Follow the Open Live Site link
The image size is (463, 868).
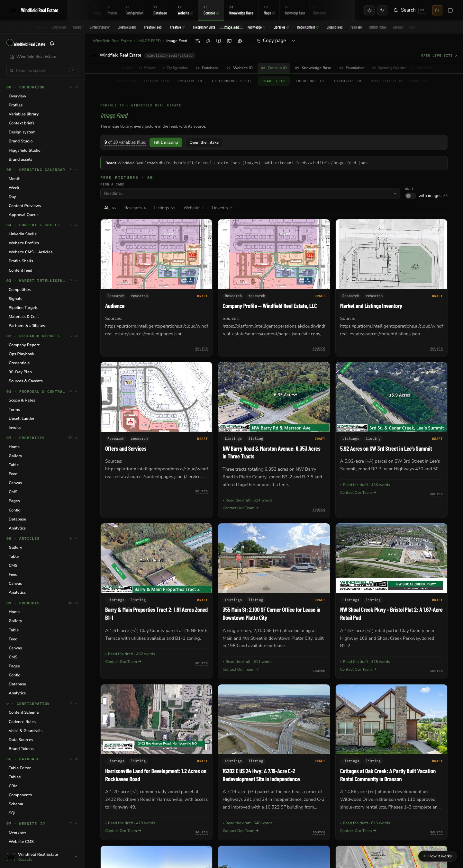tap(439, 56)
